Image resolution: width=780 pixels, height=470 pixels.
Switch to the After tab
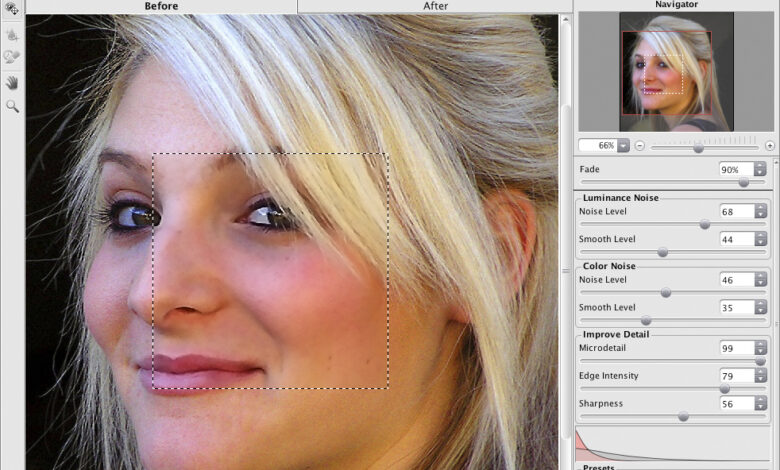pyautogui.click(x=435, y=6)
